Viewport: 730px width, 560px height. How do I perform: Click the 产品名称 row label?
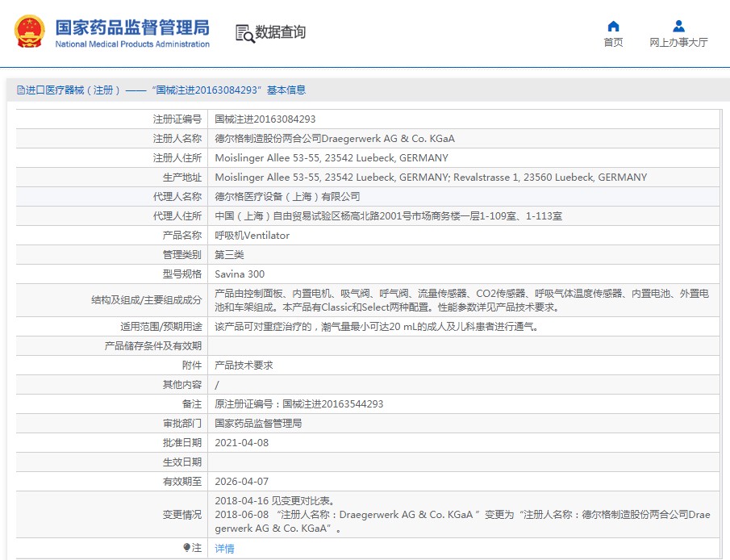click(x=182, y=236)
